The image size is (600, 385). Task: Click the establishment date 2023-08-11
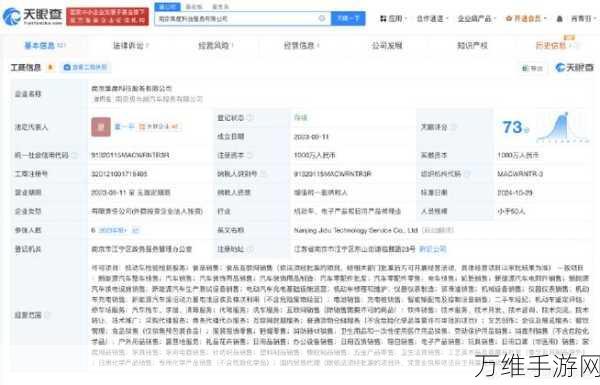[311, 137]
